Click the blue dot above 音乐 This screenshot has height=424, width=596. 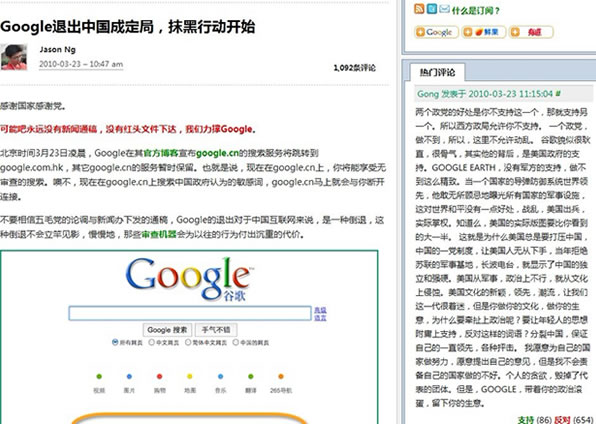(220, 376)
